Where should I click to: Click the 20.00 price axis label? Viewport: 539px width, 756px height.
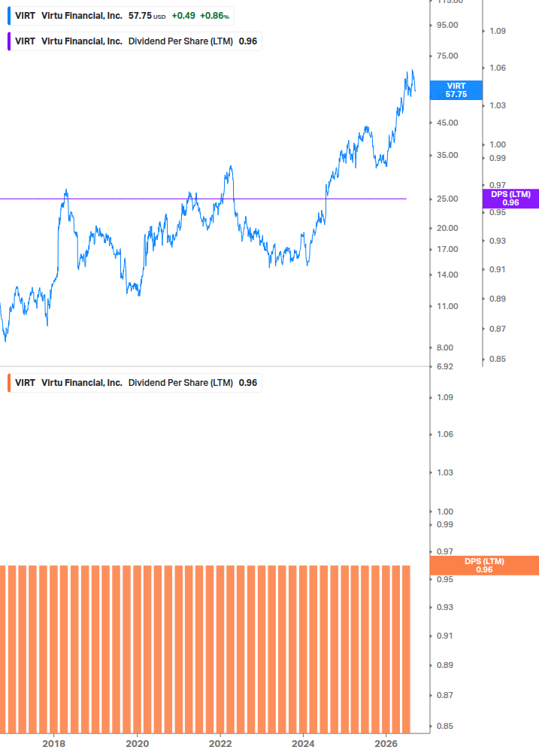[447, 228]
